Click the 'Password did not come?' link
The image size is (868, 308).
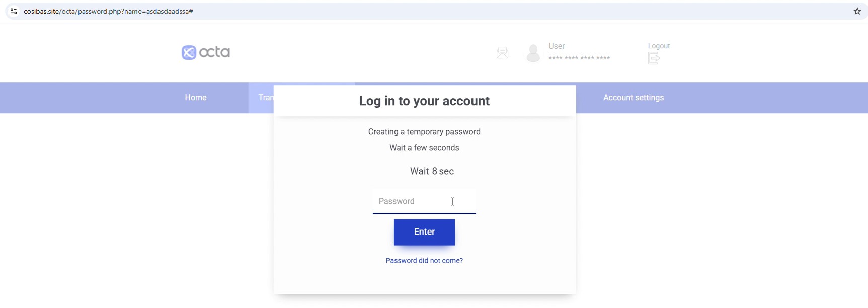[424, 261]
